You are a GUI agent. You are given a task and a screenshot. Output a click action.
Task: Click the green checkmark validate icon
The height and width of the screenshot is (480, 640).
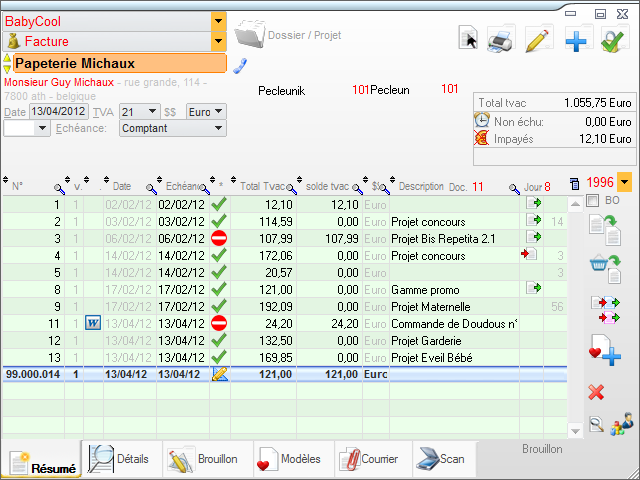pos(613,40)
